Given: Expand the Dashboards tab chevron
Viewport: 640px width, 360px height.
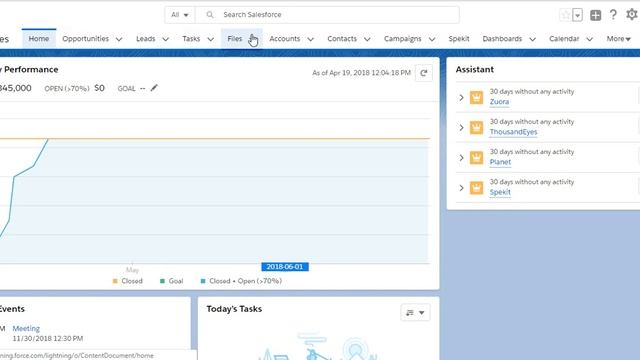Looking at the screenshot, I should click(533, 39).
